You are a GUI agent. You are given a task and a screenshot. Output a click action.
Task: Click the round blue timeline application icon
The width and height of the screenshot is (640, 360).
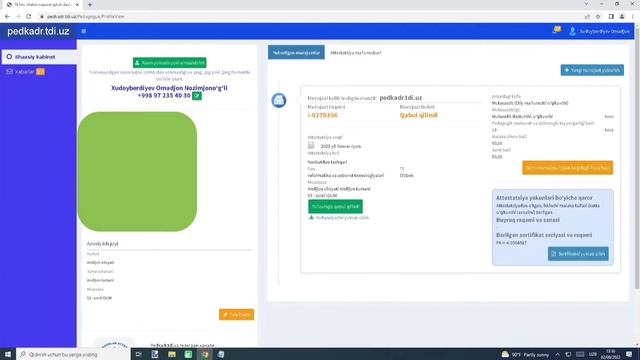279,100
